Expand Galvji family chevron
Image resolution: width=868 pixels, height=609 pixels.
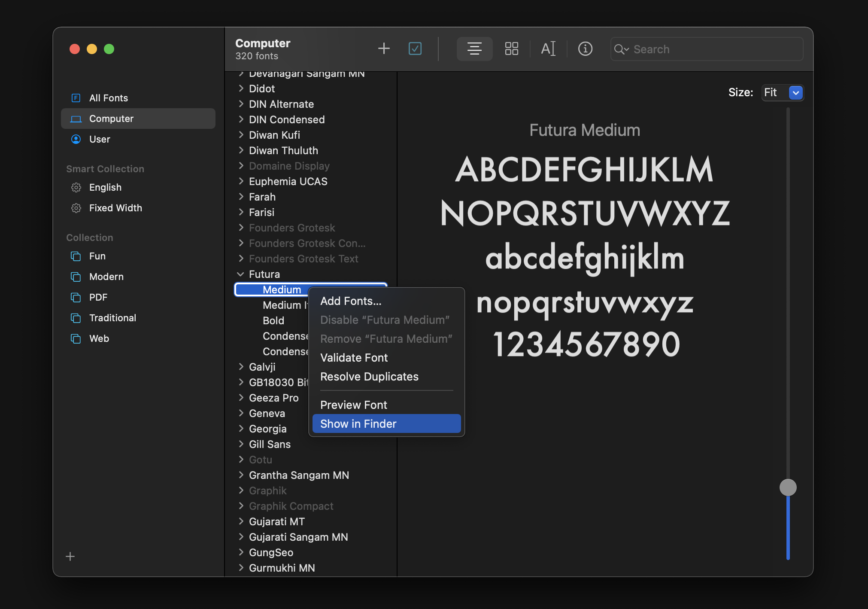coord(241,367)
